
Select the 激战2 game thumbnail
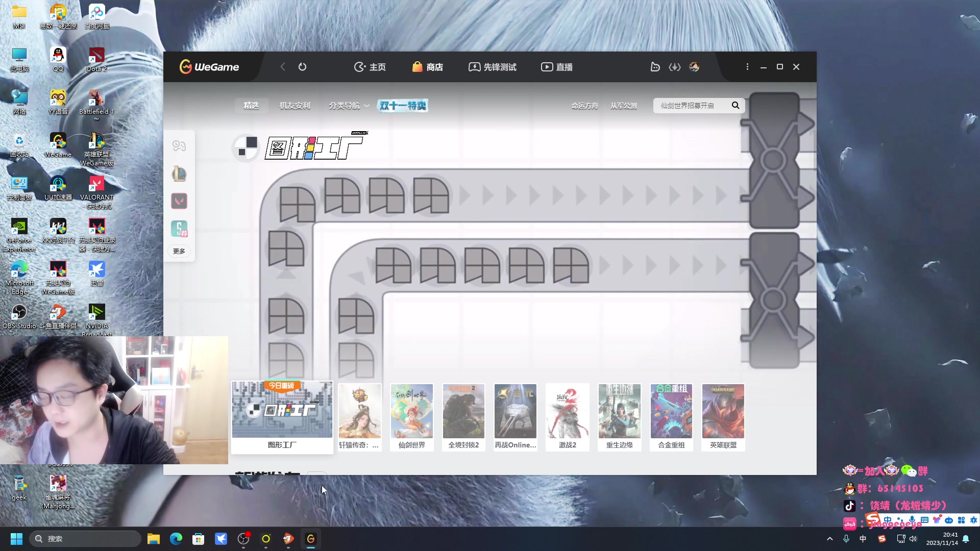pyautogui.click(x=568, y=417)
